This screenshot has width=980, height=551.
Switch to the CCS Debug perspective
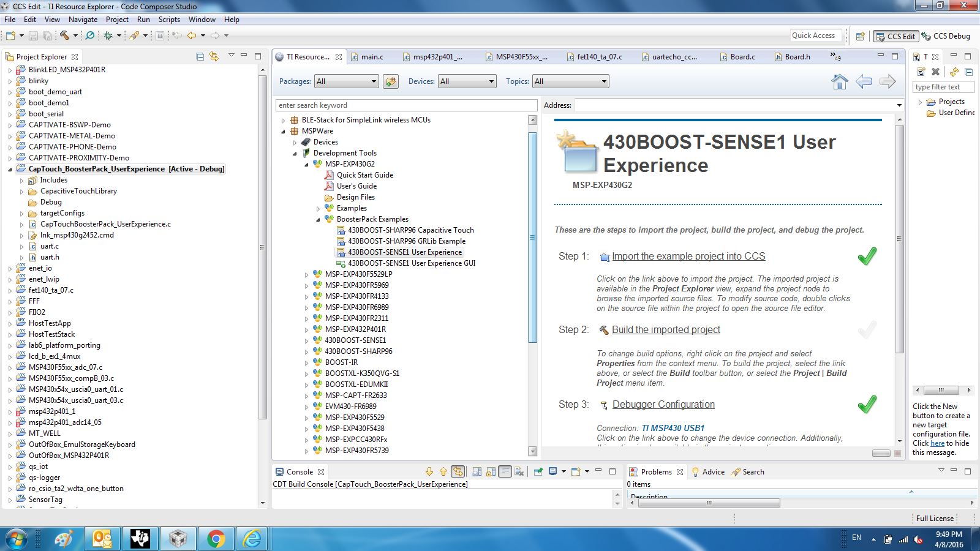point(946,36)
